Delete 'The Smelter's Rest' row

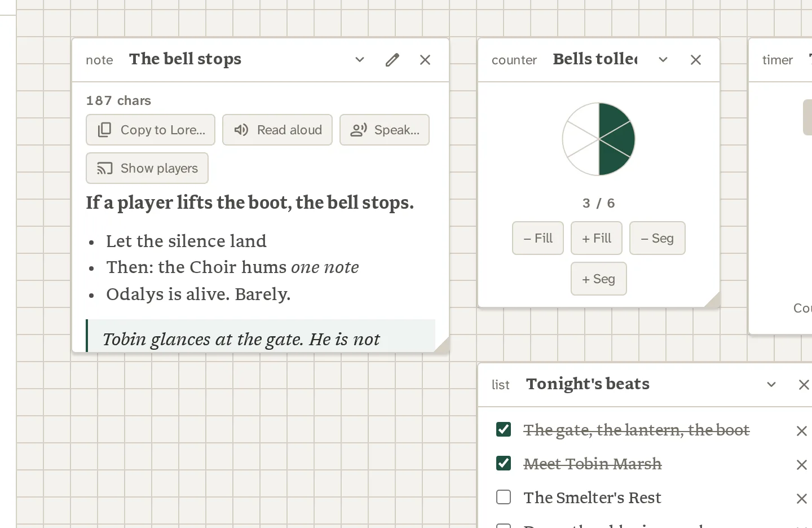801,499
